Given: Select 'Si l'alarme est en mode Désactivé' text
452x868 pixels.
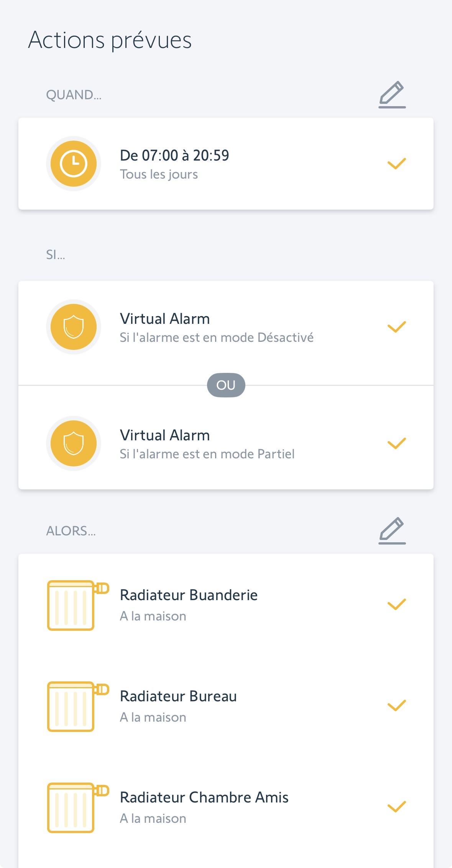Looking at the screenshot, I should coord(217,338).
